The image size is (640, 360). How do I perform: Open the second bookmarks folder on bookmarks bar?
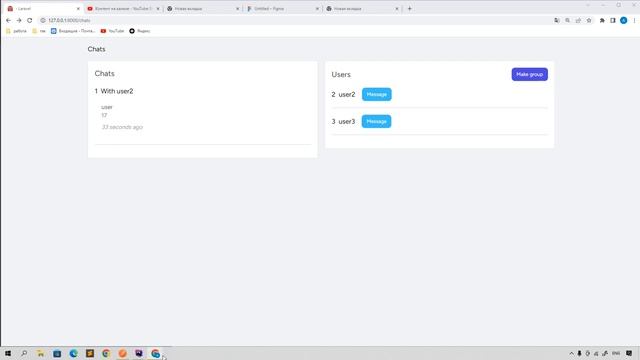tap(39, 31)
